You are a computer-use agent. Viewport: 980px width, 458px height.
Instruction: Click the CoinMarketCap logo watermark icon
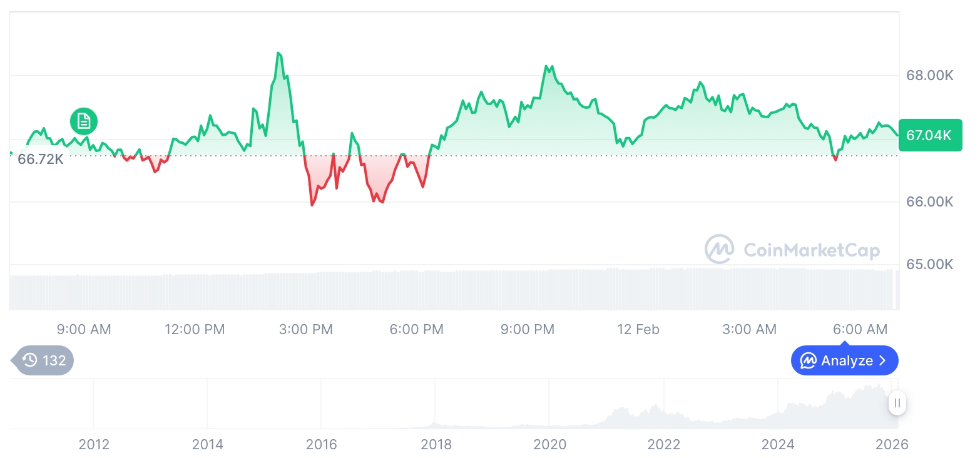point(719,250)
